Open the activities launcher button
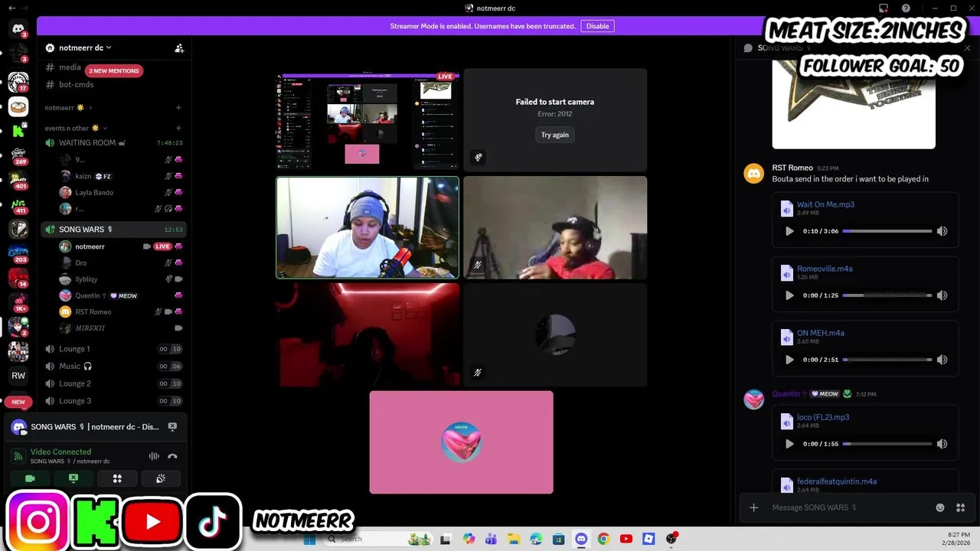This screenshot has height=551, width=980. tap(117, 478)
